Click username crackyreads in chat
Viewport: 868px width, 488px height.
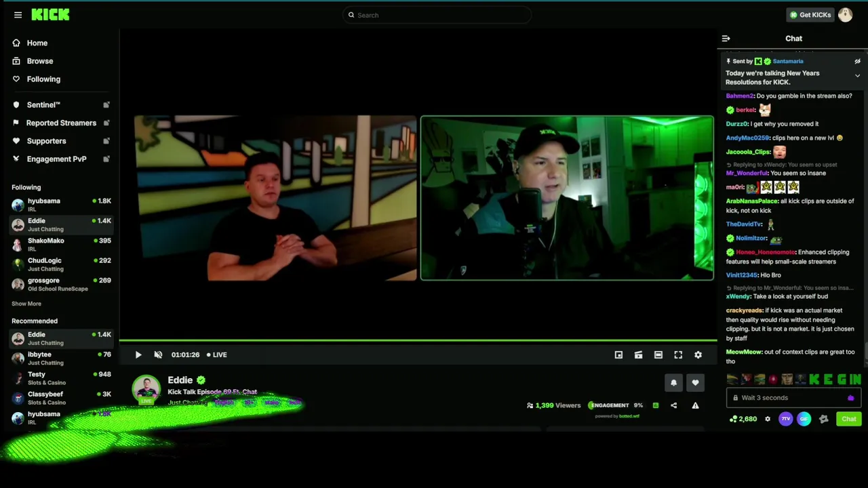pos(745,310)
